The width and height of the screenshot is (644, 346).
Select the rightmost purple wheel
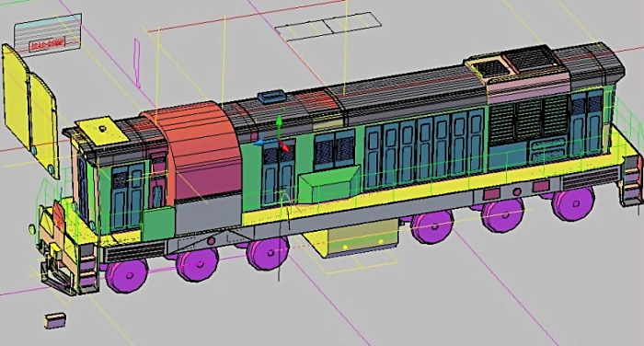pos(573,203)
